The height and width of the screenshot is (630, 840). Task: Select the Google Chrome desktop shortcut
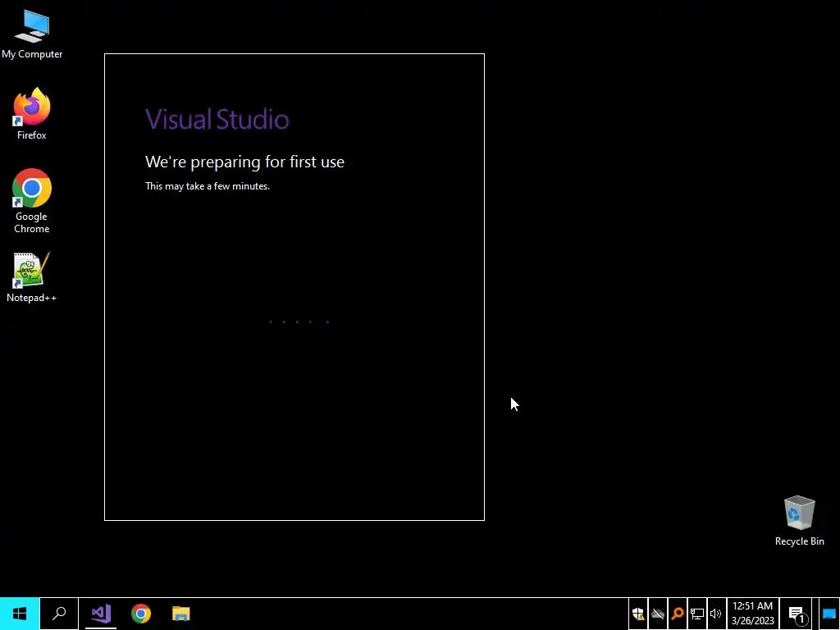coord(32,201)
